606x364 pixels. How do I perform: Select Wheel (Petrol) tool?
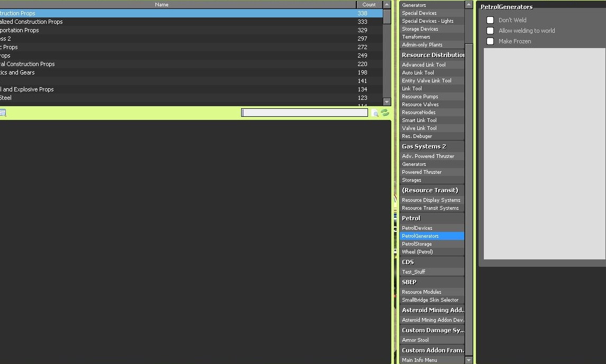coord(431,251)
